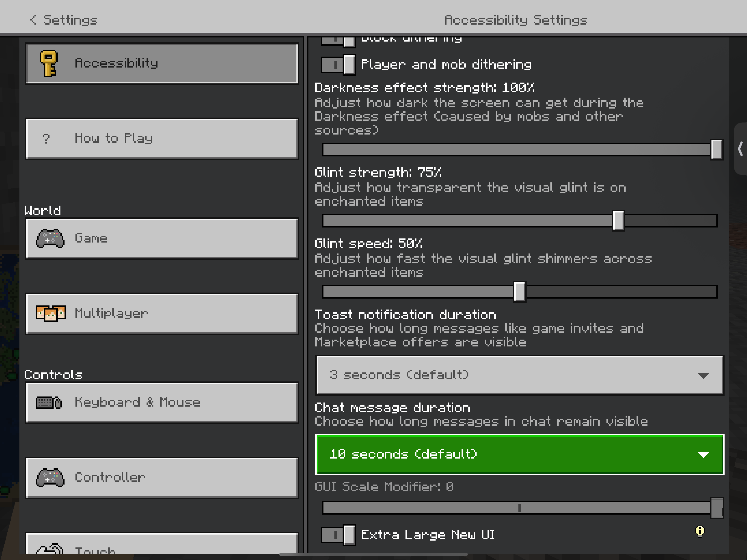747x560 pixels.
Task: Click the golden key Accessibility icon
Action: pos(49,63)
